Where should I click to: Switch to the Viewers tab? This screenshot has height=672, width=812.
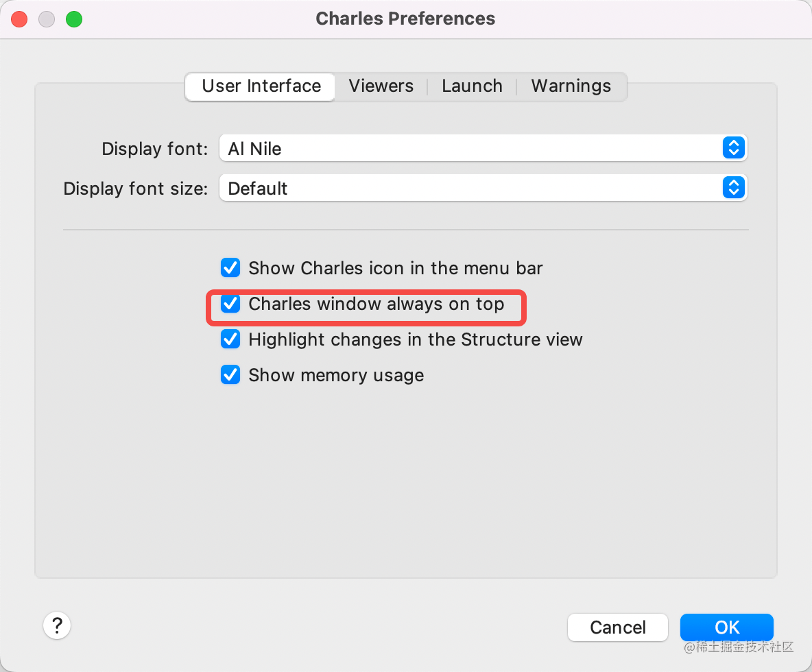tap(381, 86)
